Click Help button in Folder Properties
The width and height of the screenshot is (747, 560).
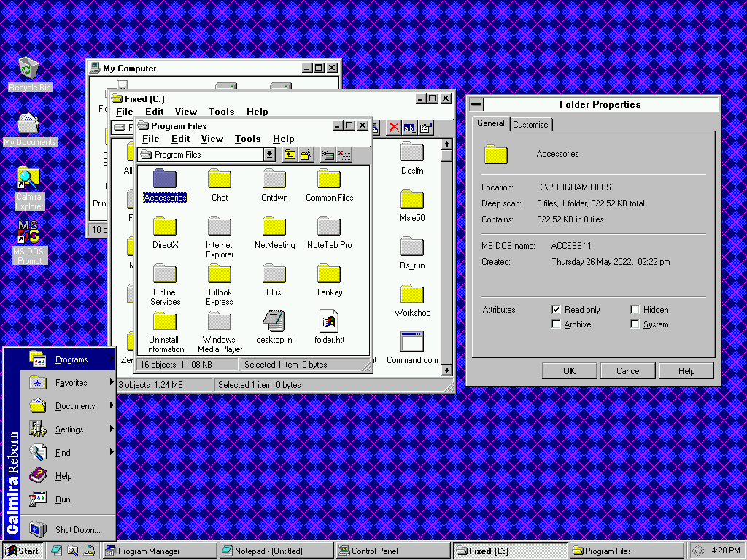click(686, 371)
